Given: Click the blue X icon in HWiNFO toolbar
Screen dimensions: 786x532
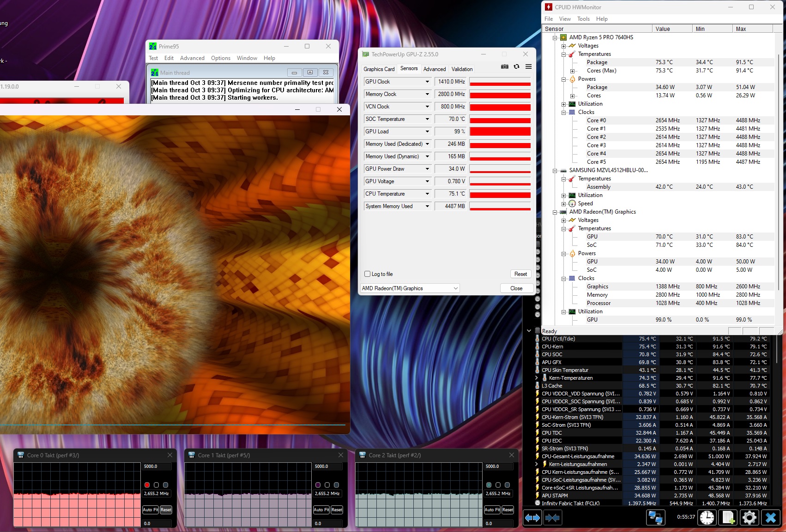Looking at the screenshot, I should tap(771, 518).
